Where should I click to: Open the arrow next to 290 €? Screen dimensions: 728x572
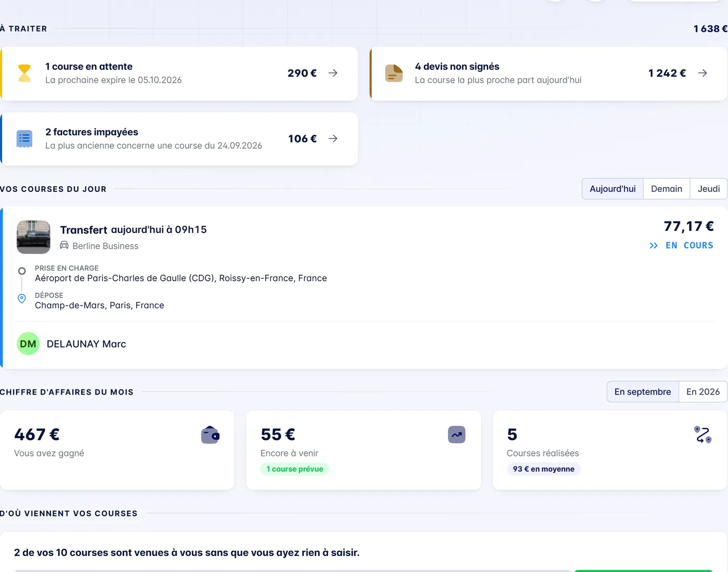pos(333,73)
